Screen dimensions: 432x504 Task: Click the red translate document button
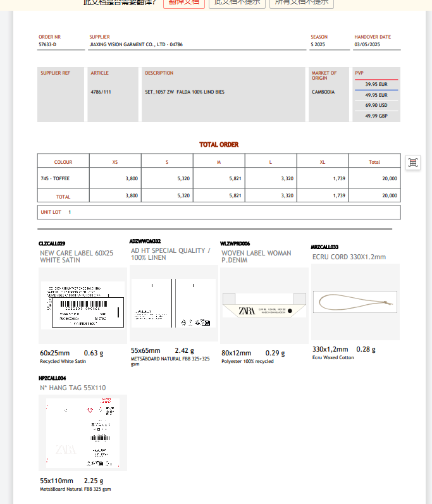(183, 3)
